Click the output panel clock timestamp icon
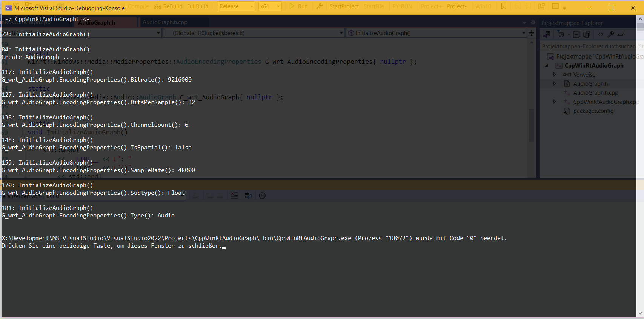The height and width of the screenshot is (319, 644). tap(262, 196)
